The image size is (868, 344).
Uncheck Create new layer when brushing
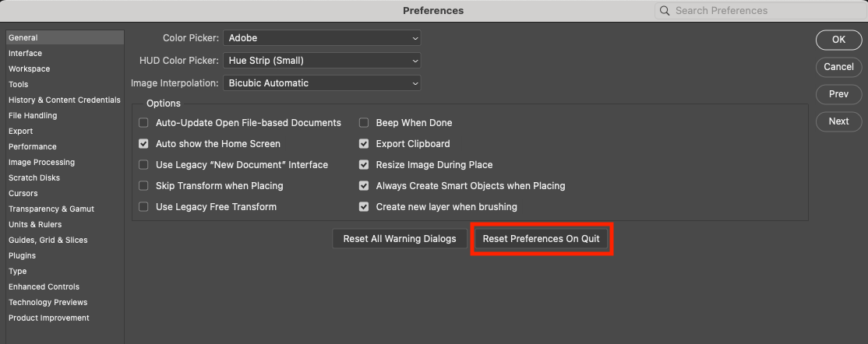[364, 207]
